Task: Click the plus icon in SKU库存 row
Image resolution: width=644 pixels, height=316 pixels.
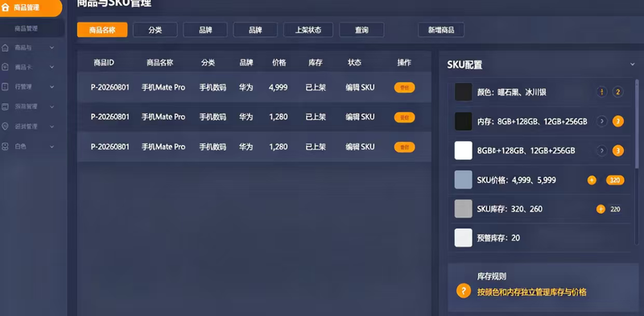Action: (x=601, y=209)
